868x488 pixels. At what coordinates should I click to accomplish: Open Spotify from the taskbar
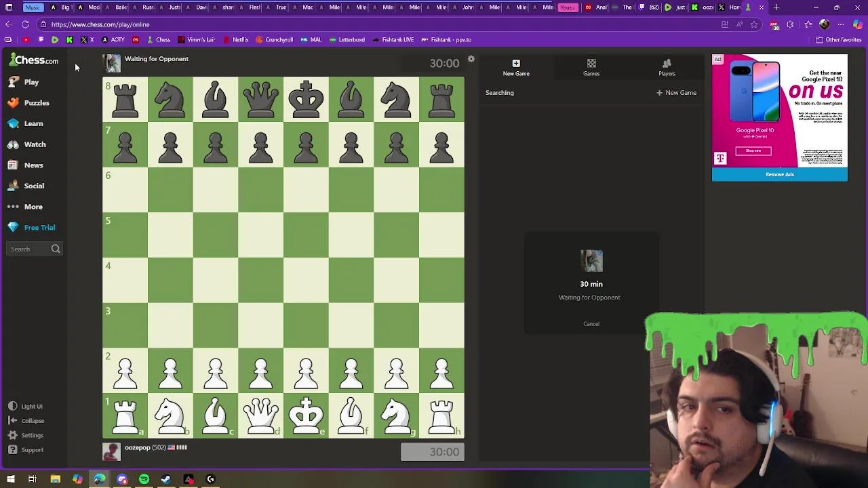[x=144, y=479]
